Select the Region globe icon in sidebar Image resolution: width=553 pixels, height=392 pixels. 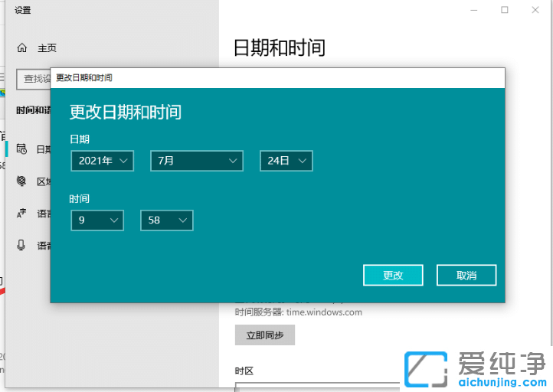22,181
